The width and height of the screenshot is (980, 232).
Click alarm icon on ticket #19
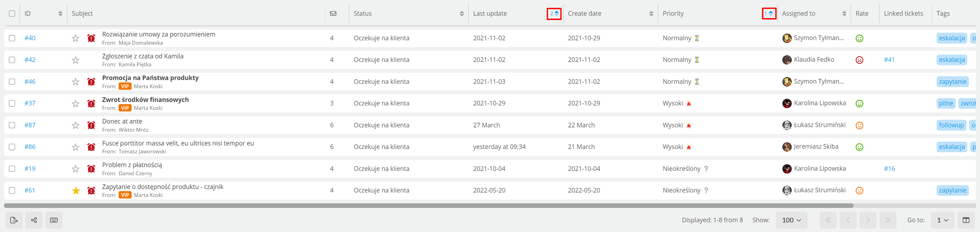91,169
